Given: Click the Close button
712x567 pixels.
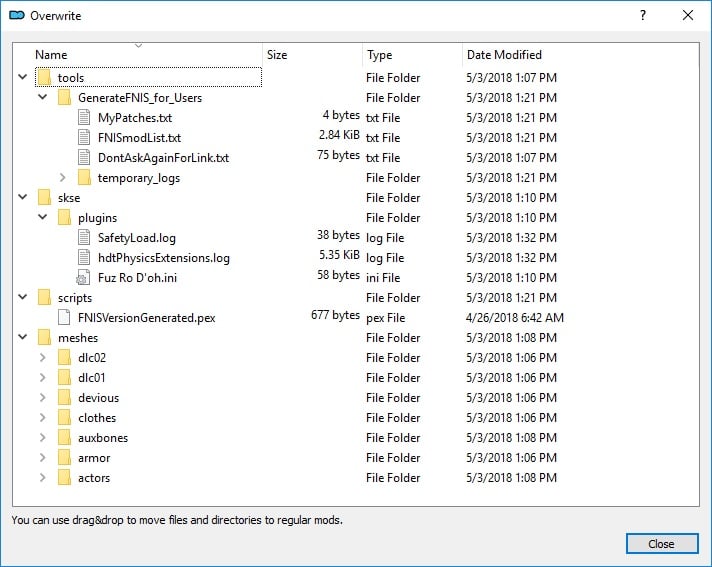Looking at the screenshot, I should 662,543.
